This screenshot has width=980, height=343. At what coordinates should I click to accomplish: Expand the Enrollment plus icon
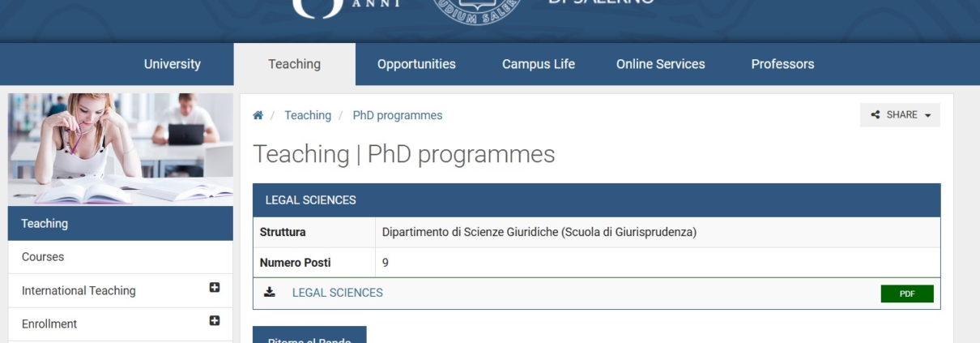pyautogui.click(x=215, y=320)
